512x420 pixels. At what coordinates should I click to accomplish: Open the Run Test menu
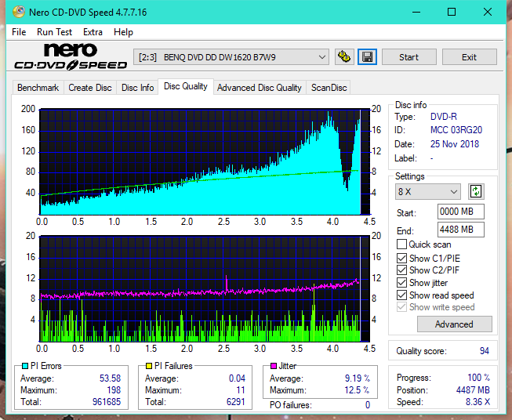54,32
